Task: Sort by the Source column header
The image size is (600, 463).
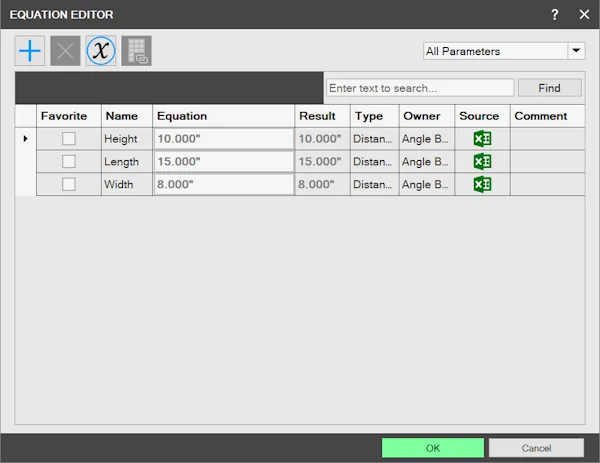Action: coord(482,116)
